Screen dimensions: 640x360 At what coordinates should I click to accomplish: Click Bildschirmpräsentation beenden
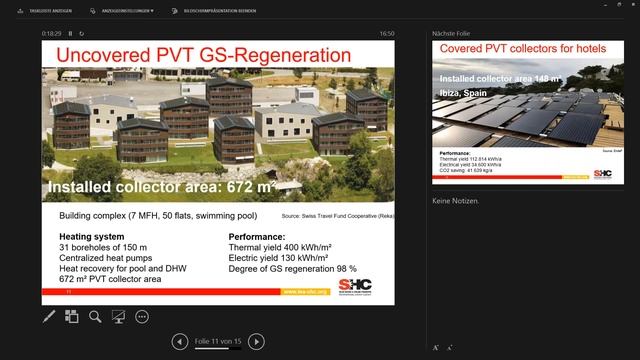(220, 11)
